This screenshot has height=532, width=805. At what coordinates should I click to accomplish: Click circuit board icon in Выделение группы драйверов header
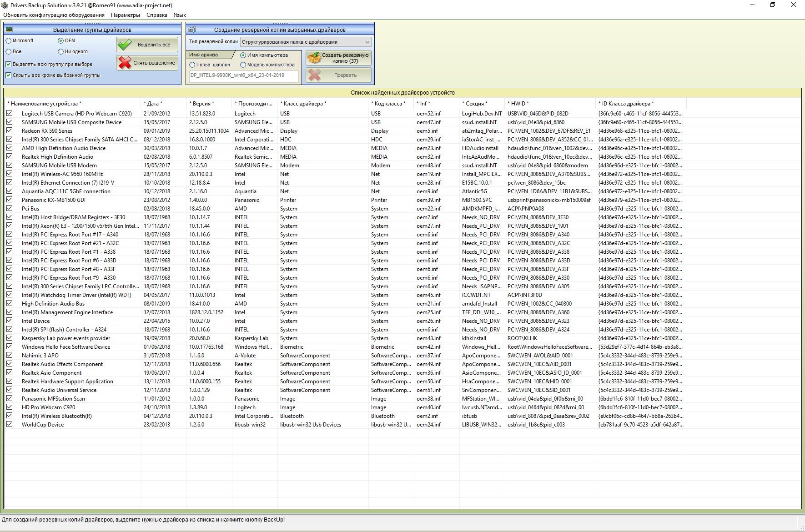click(10, 30)
